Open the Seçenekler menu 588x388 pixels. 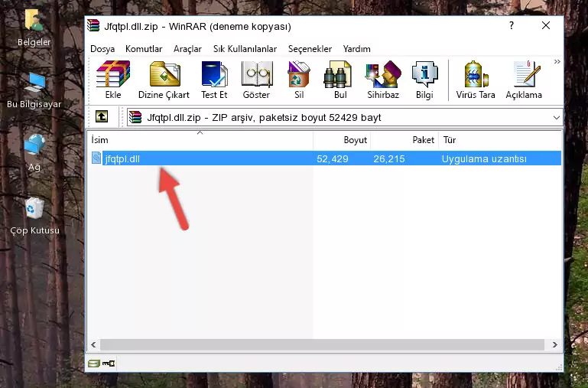click(310, 49)
